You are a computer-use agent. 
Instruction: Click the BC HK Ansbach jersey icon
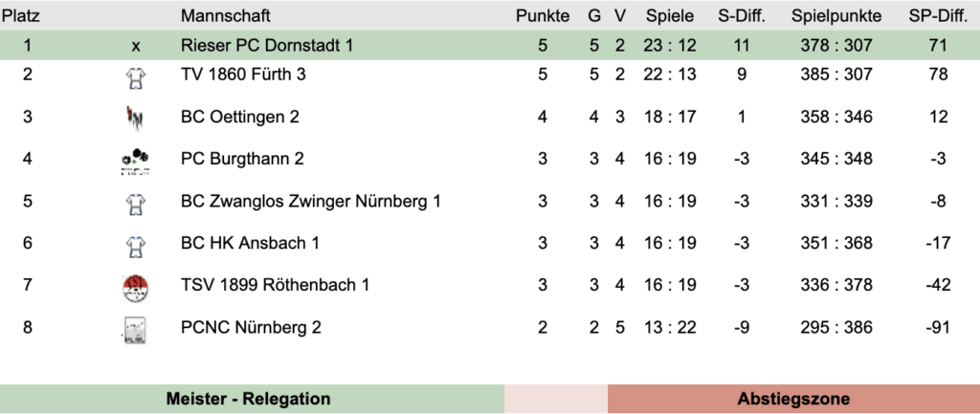coord(135,244)
